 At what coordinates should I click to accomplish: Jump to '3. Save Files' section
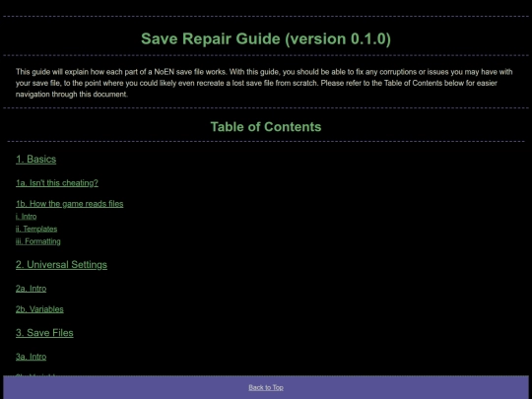tap(44, 333)
